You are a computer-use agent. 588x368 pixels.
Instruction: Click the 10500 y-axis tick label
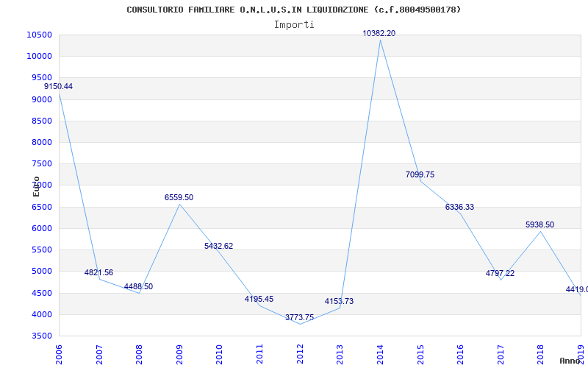point(39,35)
